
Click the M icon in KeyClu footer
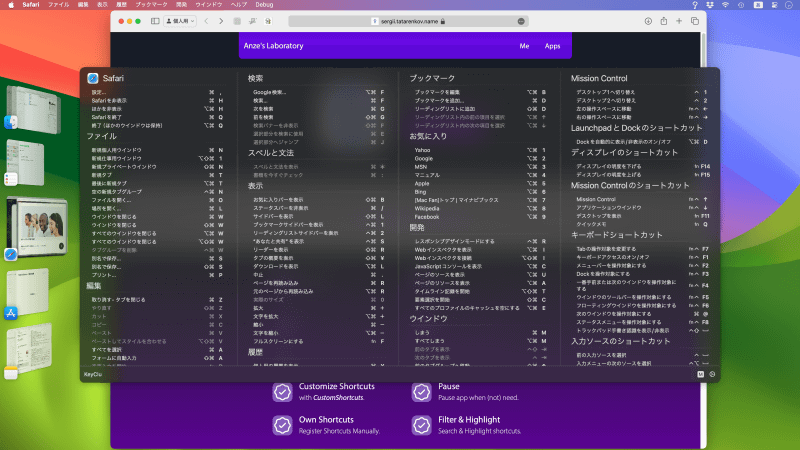pyautogui.click(x=701, y=374)
